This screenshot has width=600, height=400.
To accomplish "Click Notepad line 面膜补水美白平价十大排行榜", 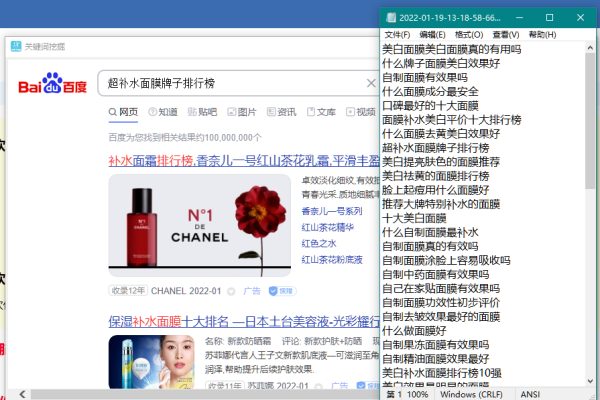I will (x=452, y=120).
